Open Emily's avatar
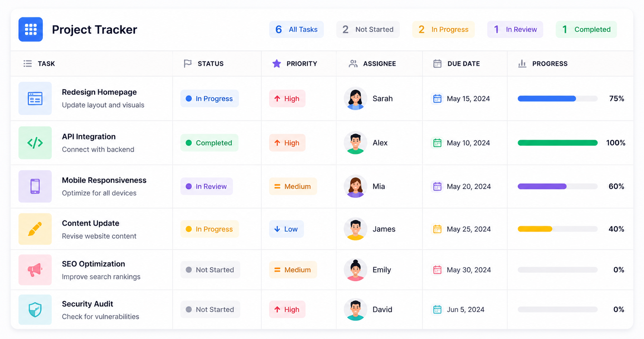The height and width of the screenshot is (339, 644). (355, 270)
